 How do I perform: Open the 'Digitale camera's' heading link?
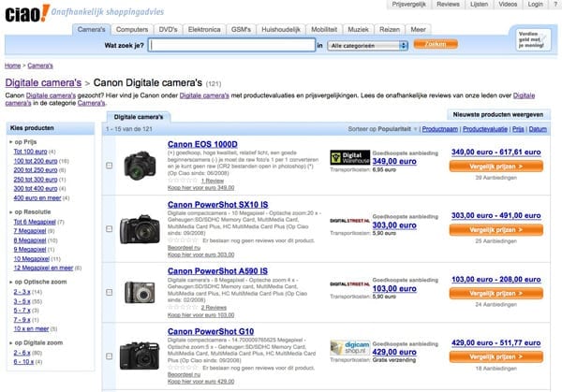[x=43, y=82]
